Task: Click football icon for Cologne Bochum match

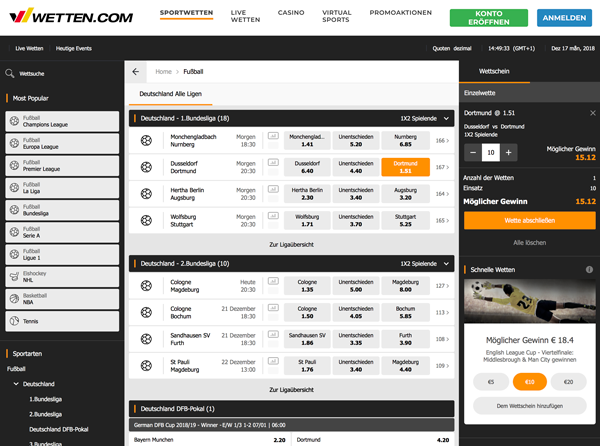Action: click(x=146, y=313)
